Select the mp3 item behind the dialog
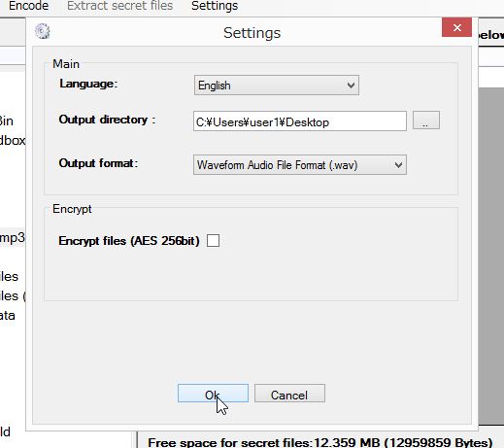Image resolution: width=504 pixels, height=448 pixels. [x=13, y=237]
